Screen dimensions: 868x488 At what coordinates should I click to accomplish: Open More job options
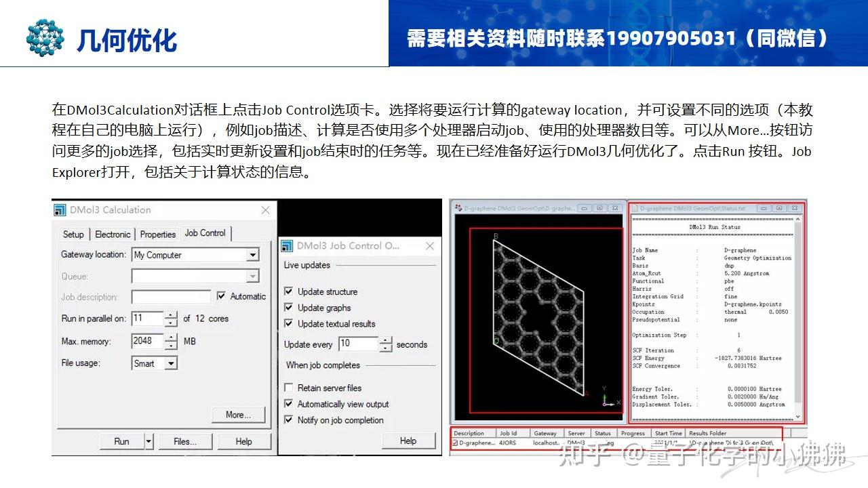[x=237, y=415]
